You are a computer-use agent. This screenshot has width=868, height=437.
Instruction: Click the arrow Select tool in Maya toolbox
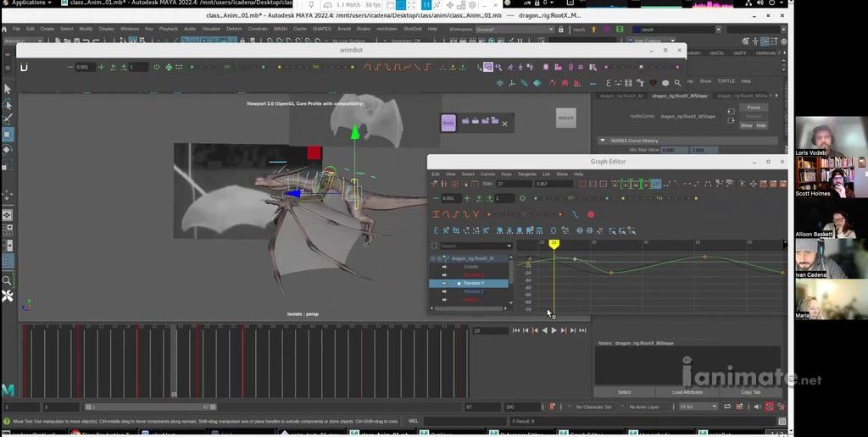point(7,89)
